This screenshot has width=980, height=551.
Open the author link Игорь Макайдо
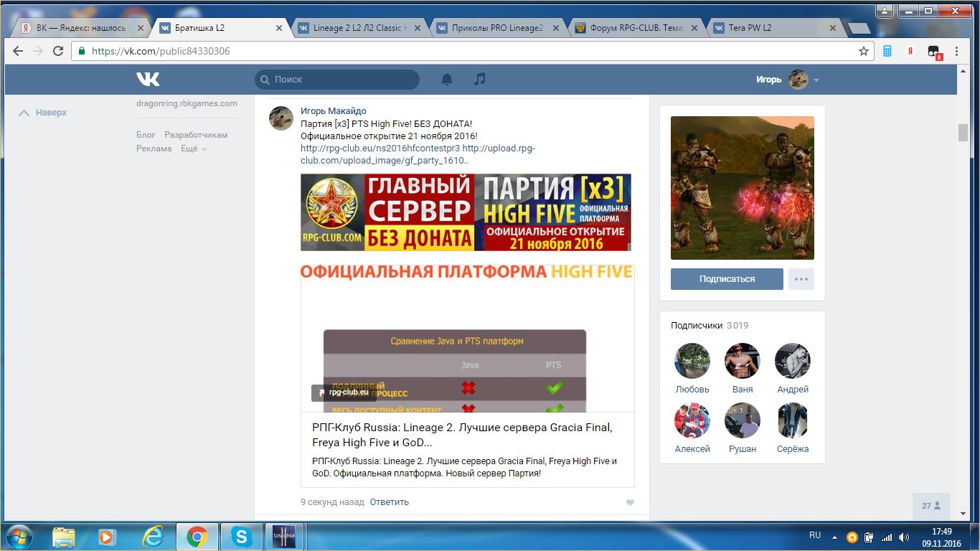334,111
